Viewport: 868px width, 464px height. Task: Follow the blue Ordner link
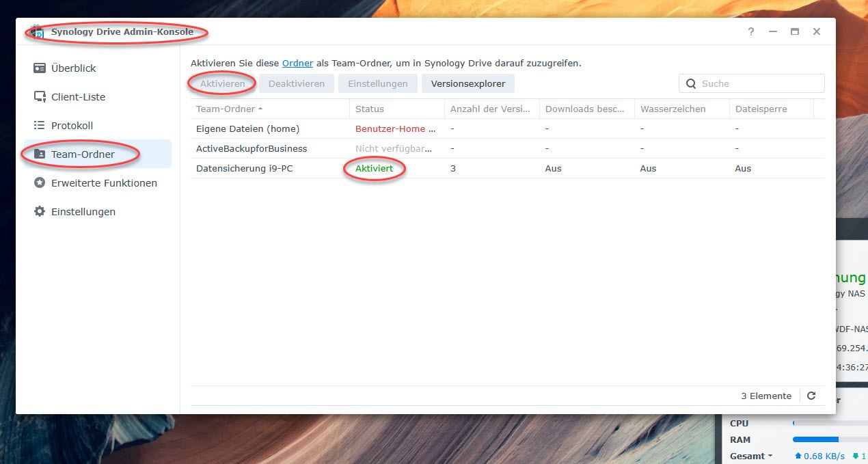click(x=297, y=63)
